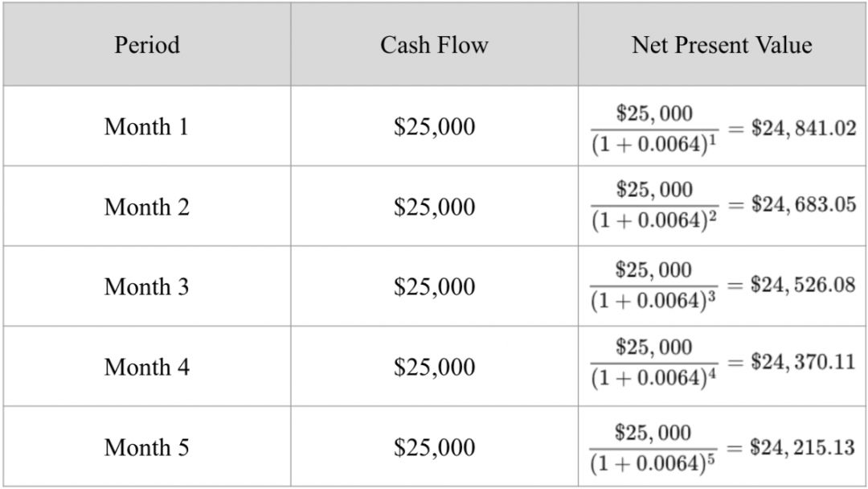
Task: Click the $25,000 cash flow for Month 2
Action: [x=434, y=208]
